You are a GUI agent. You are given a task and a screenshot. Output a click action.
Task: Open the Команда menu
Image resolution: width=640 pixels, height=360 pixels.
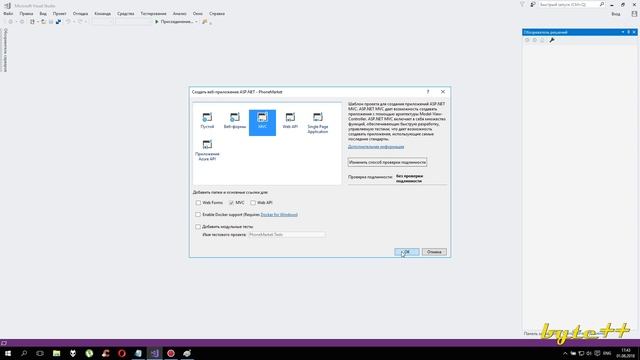point(102,13)
